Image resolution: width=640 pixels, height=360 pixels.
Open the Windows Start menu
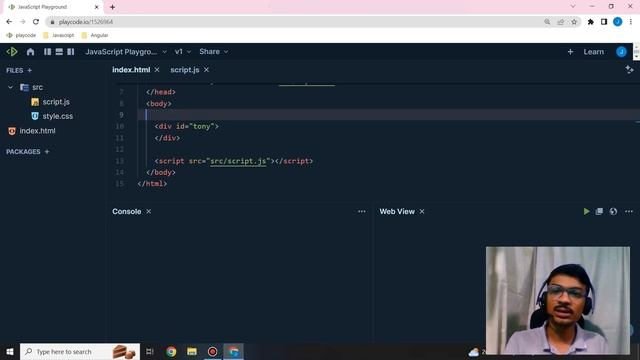click(10, 351)
